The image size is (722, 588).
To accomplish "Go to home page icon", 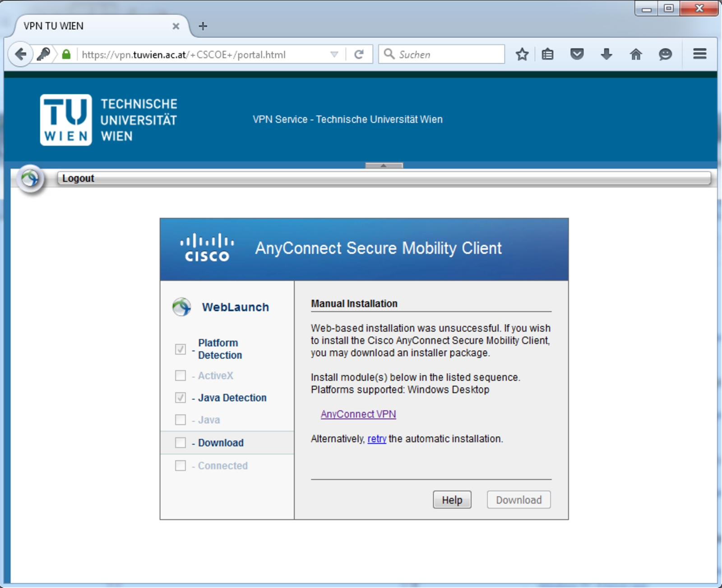I will pyautogui.click(x=636, y=55).
